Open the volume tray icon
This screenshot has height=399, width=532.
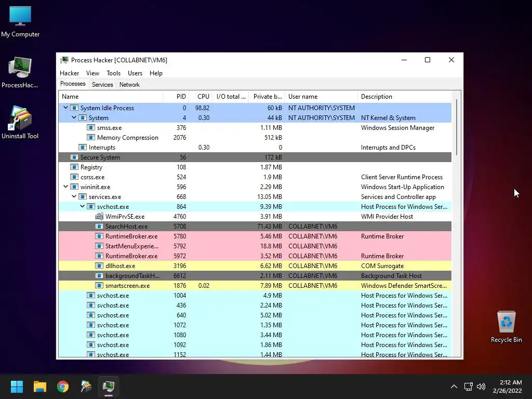coord(481,387)
